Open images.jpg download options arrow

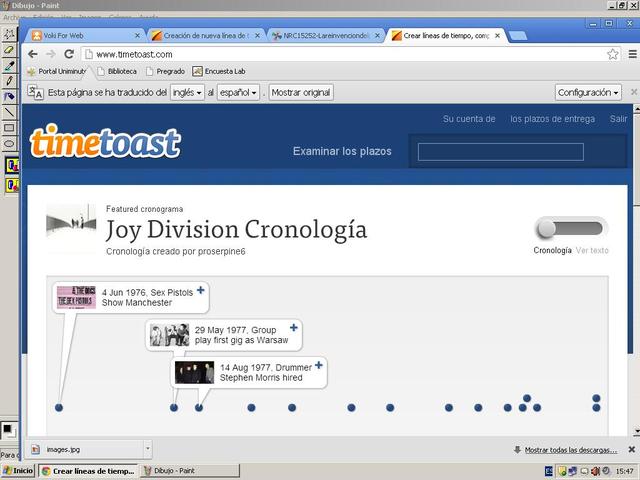147,449
